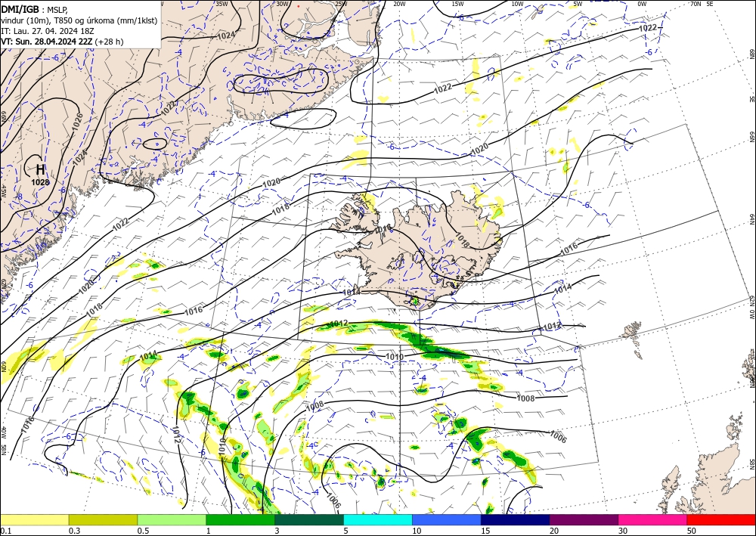Click the '50' legend scale value
756x536 pixels.
coord(692,531)
